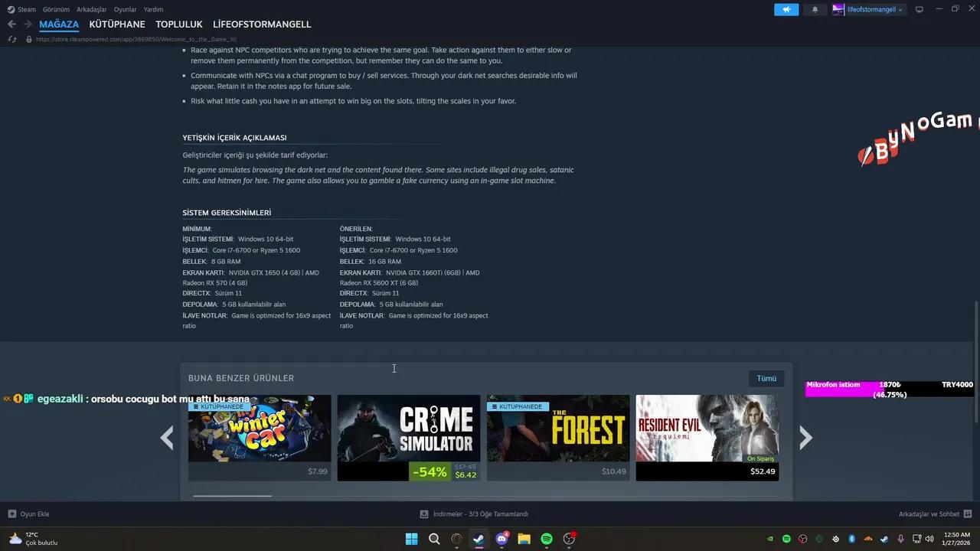This screenshot has width=980, height=551.
Task: Open the Oyunlar menu
Action: pos(126,10)
